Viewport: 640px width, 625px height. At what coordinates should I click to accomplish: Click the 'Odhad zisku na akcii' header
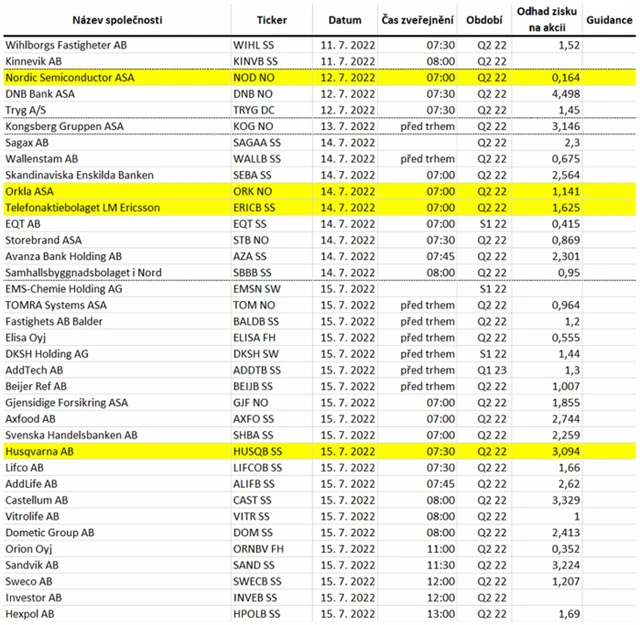coord(547,19)
